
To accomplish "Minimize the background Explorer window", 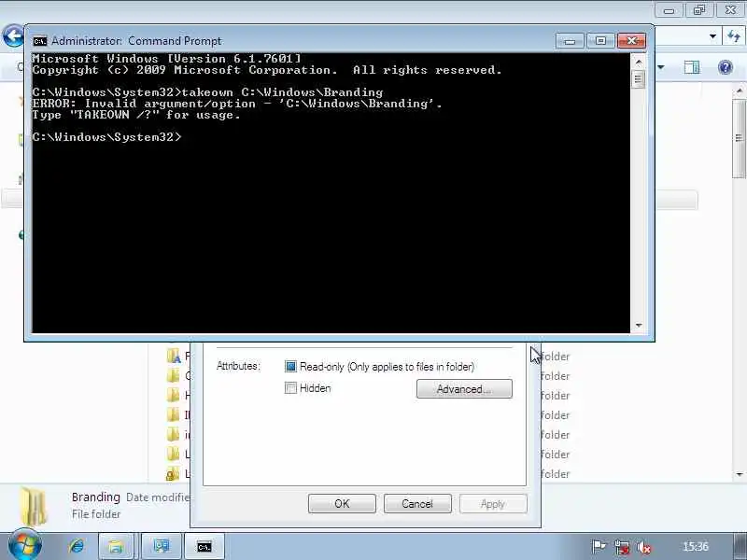I will (669, 10).
